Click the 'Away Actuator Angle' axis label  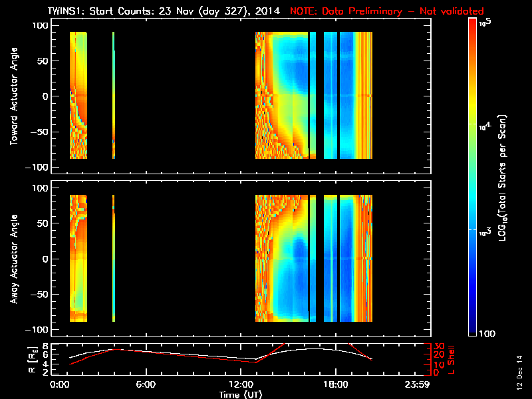tap(14, 259)
